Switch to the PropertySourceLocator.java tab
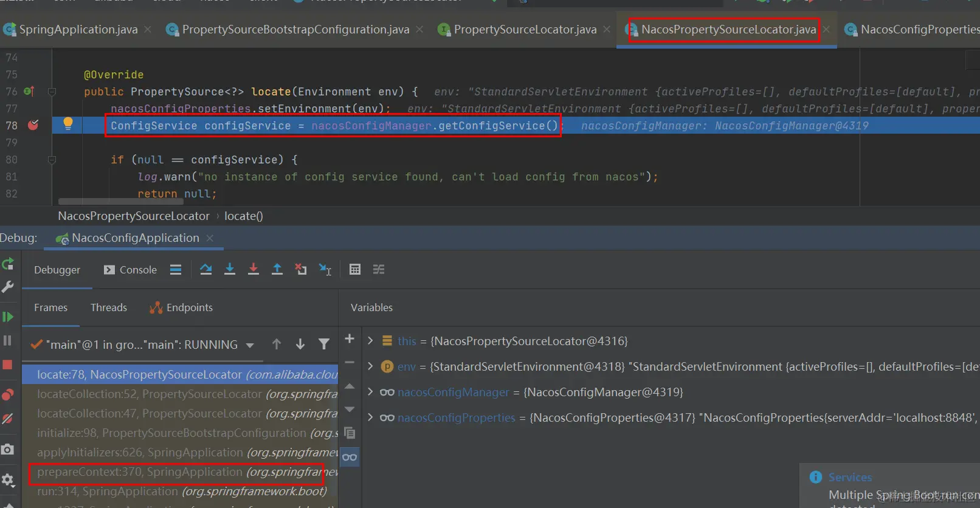Image resolution: width=980 pixels, height=508 pixels. 525,29
